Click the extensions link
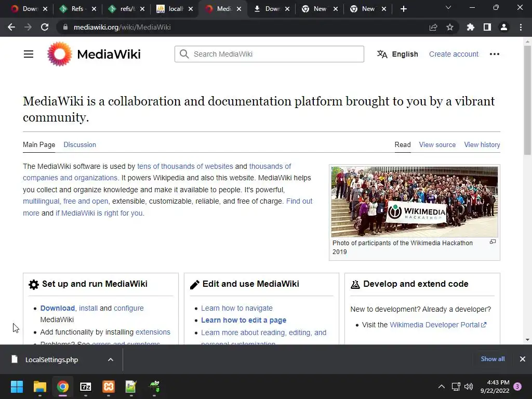This screenshot has width=532, height=399. 153,332
